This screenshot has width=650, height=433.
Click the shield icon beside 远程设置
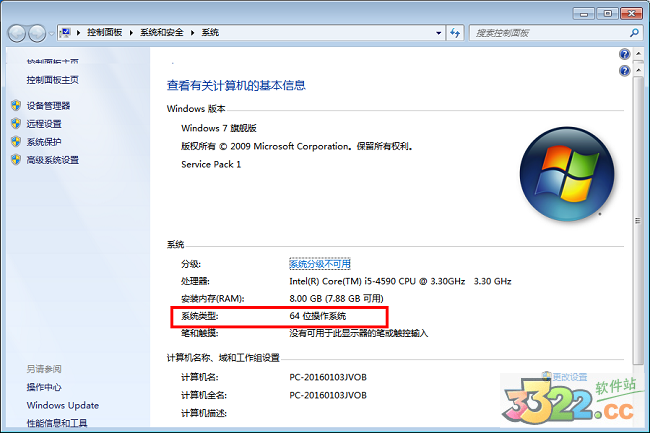[16, 123]
